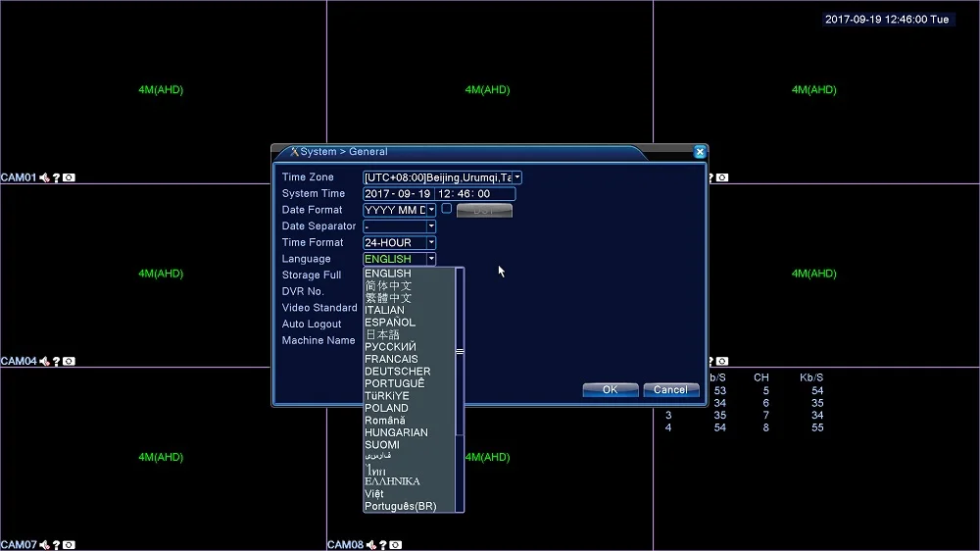Click CAM08 muted audio speaker icon
Image resolution: width=980 pixels, height=551 pixels.
click(371, 545)
